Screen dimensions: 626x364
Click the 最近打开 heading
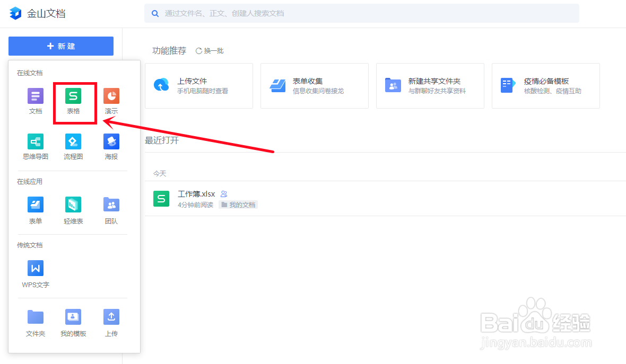click(x=162, y=140)
